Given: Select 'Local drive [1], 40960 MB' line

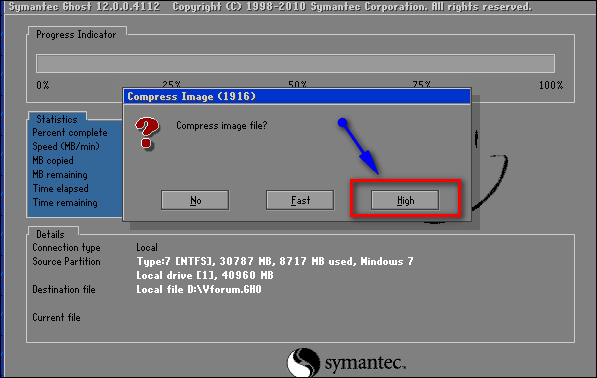Looking at the screenshot, I should click(x=205, y=275).
